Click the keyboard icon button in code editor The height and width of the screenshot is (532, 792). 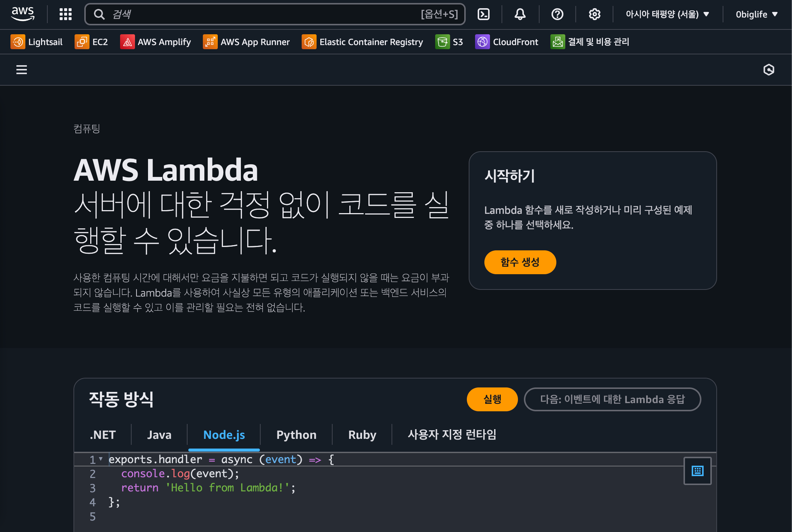pos(697,471)
